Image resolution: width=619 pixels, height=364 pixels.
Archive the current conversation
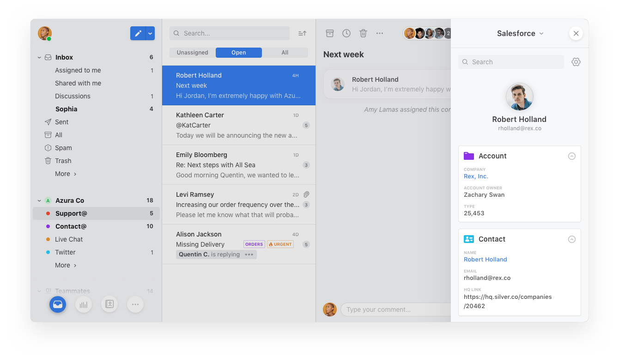[x=329, y=33]
